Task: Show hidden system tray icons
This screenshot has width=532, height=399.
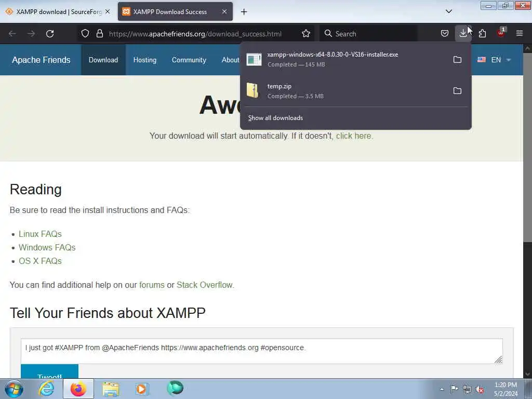Action: [442, 389]
